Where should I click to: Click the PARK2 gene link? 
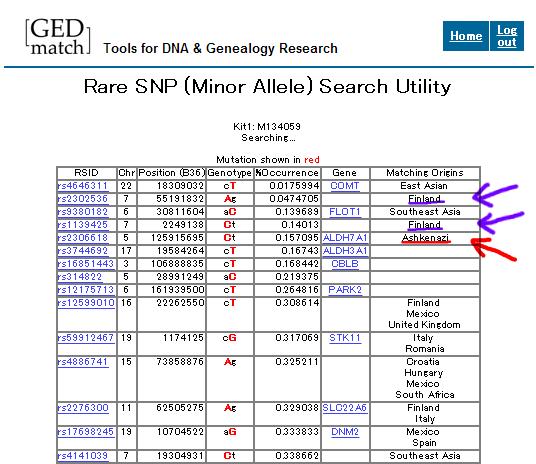coord(345,290)
